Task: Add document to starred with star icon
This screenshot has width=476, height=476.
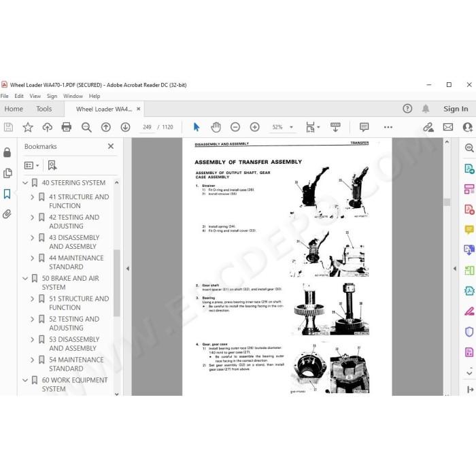Action: pyautogui.click(x=28, y=127)
